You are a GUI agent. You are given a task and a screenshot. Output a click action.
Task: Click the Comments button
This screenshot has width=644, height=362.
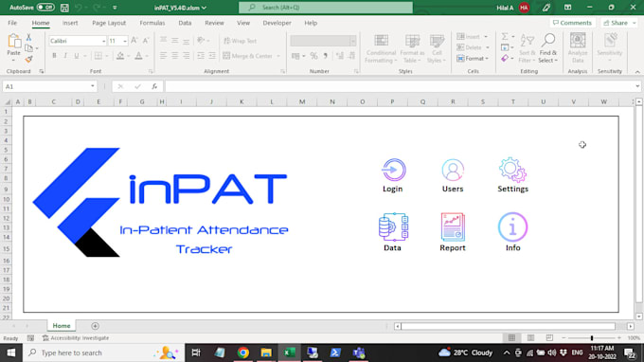coord(572,23)
